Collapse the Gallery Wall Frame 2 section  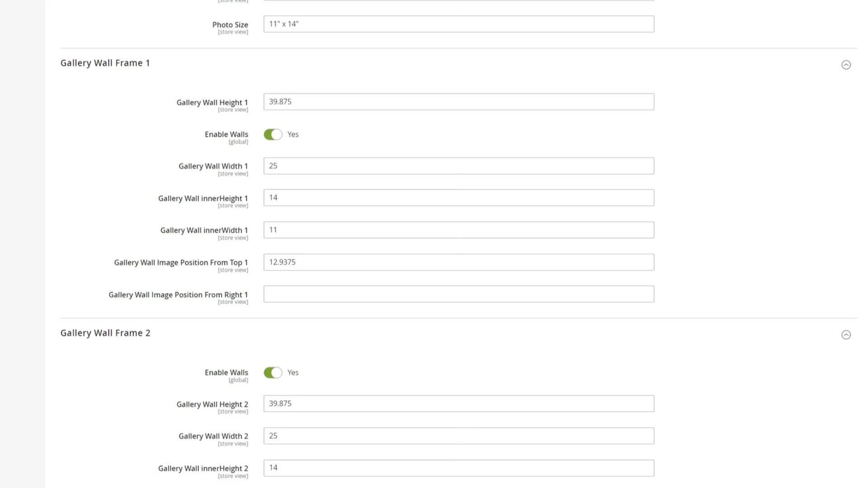(846, 335)
